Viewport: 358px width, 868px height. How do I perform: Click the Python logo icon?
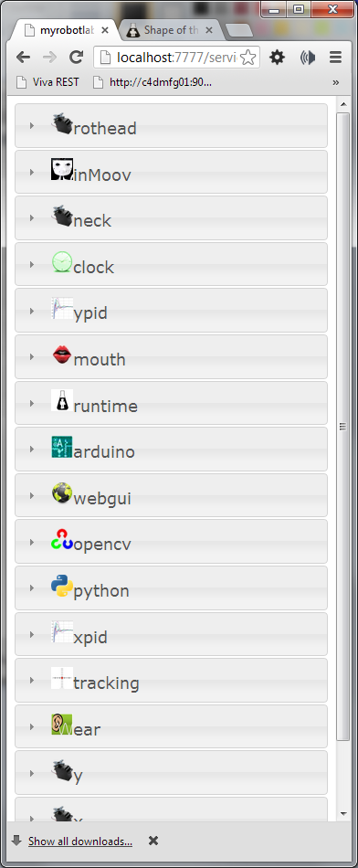coord(62,586)
